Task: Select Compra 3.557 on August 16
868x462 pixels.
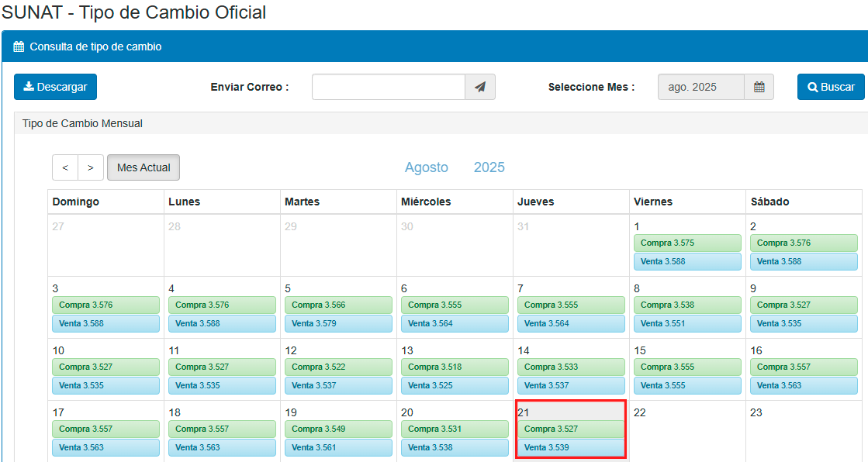Action: [804, 367]
